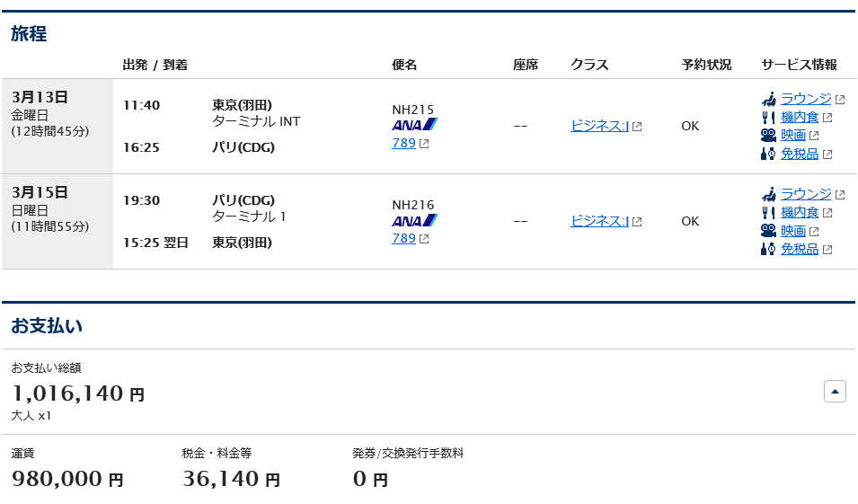The height and width of the screenshot is (504, 858).
Task: Click the 機内食 link for flight NH216
Action: click(x=800, y=212)
